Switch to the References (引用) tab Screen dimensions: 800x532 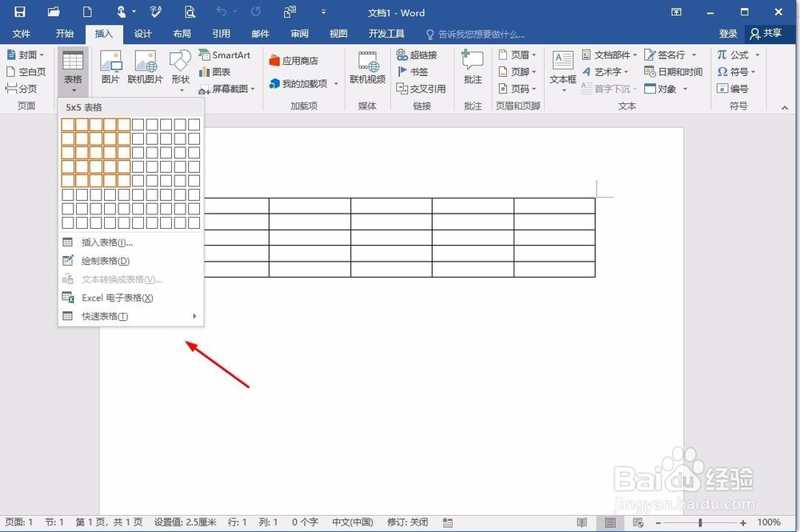222,34
